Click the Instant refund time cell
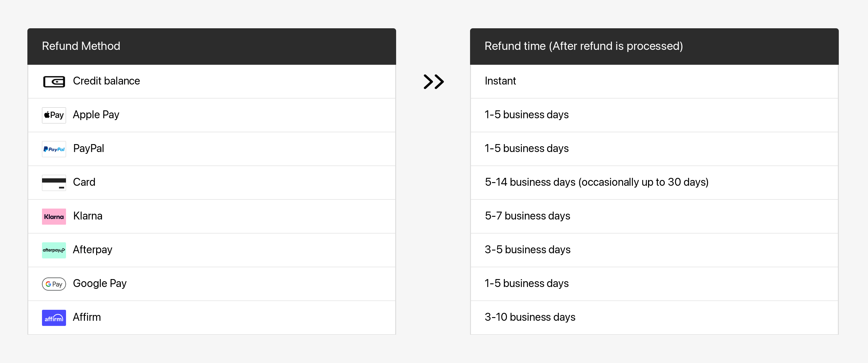 [500, 81]
